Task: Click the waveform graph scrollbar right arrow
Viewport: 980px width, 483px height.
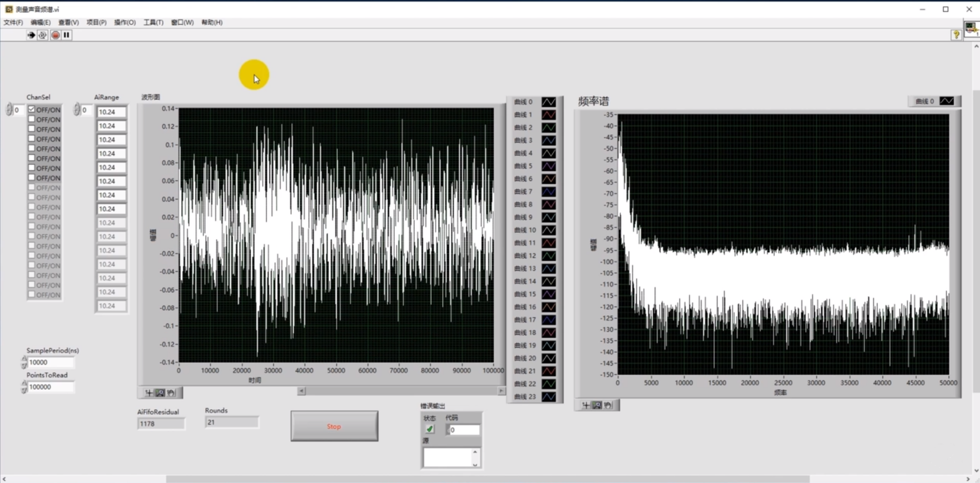Action: click(501, 391)
